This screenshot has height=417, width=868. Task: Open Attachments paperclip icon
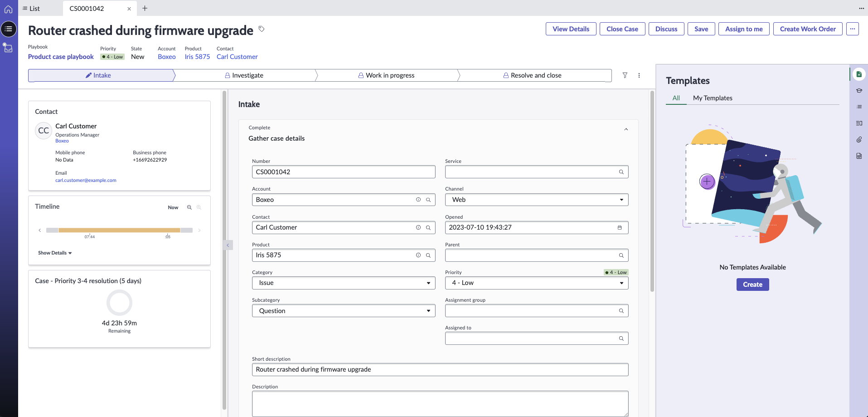click(x=859, y=140)
